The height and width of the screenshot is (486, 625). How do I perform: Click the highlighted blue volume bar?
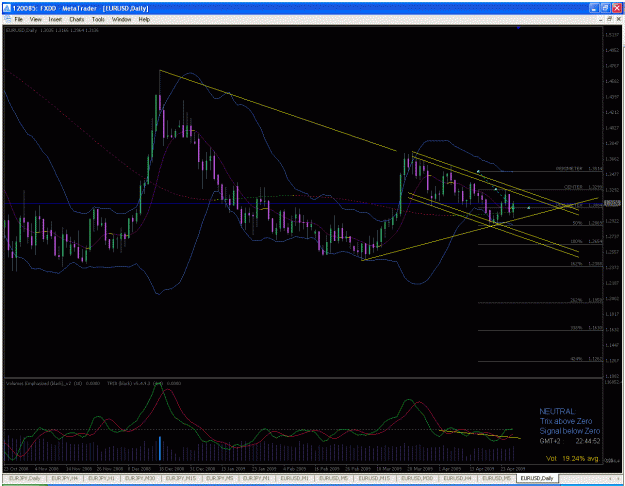click(x=160, y=448)
